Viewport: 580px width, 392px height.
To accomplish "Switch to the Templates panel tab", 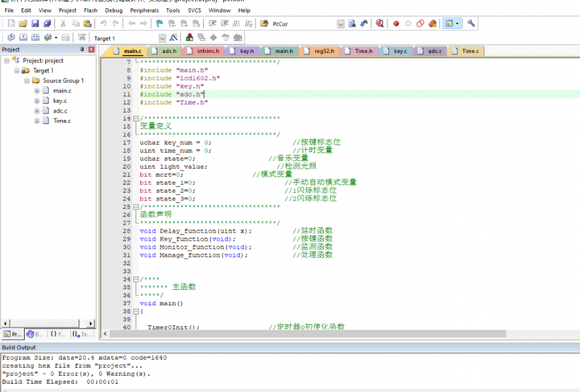I will click(x=81, y=334).
